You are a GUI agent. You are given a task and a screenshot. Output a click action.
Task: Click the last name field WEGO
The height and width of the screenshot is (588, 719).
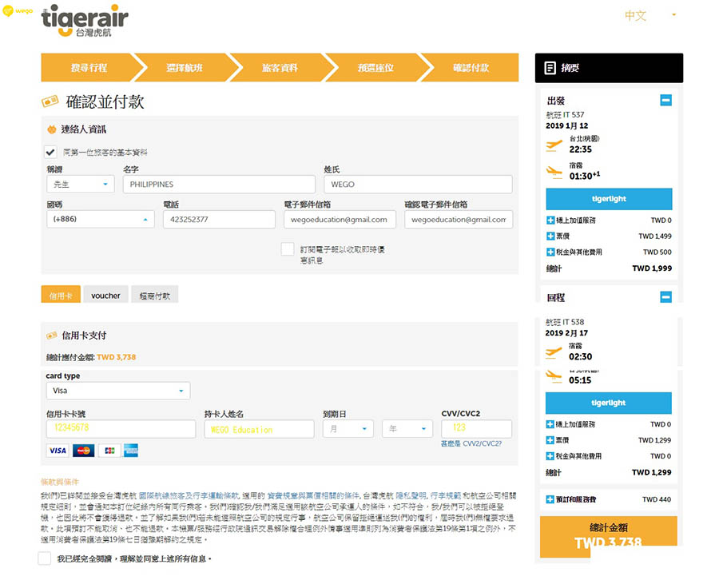tap(418, 184)
